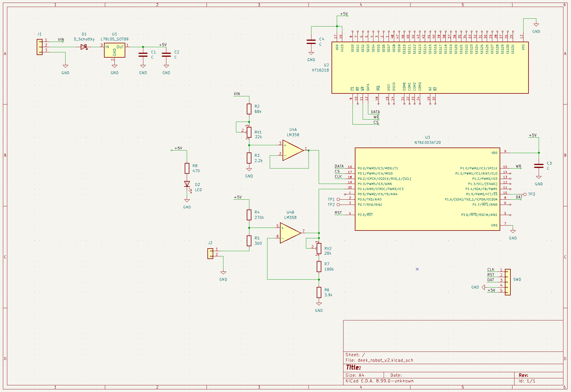
Task: Click the 'Size: A4' title block field
Action: coord(355,375)
